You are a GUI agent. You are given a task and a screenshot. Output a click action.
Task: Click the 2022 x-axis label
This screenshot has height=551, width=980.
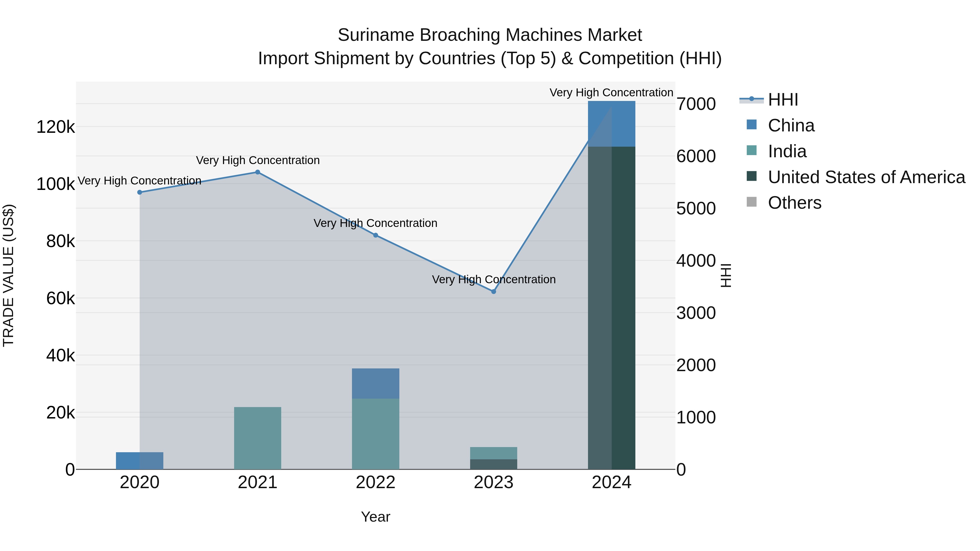click(x=375, y=482)
